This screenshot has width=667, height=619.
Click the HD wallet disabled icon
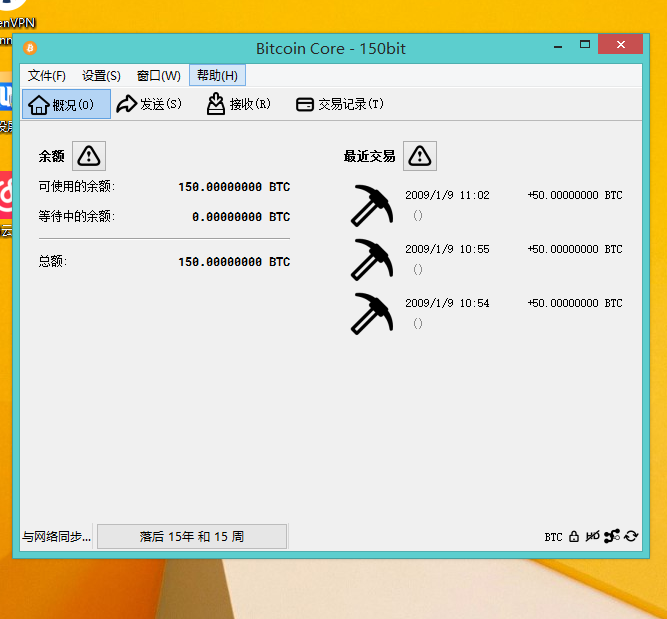pyautogui.click(x=593, y=537)
